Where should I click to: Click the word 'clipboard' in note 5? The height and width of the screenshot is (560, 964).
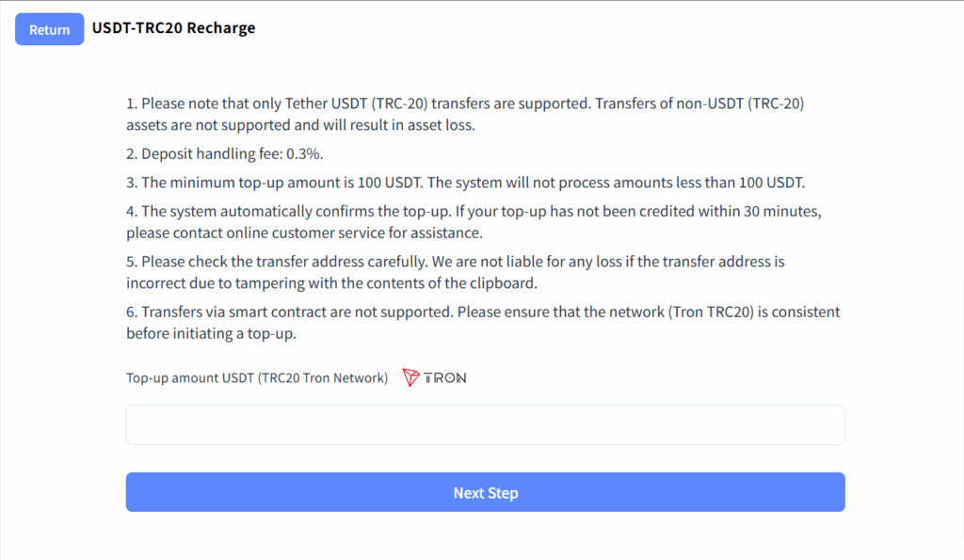point(503,282)
